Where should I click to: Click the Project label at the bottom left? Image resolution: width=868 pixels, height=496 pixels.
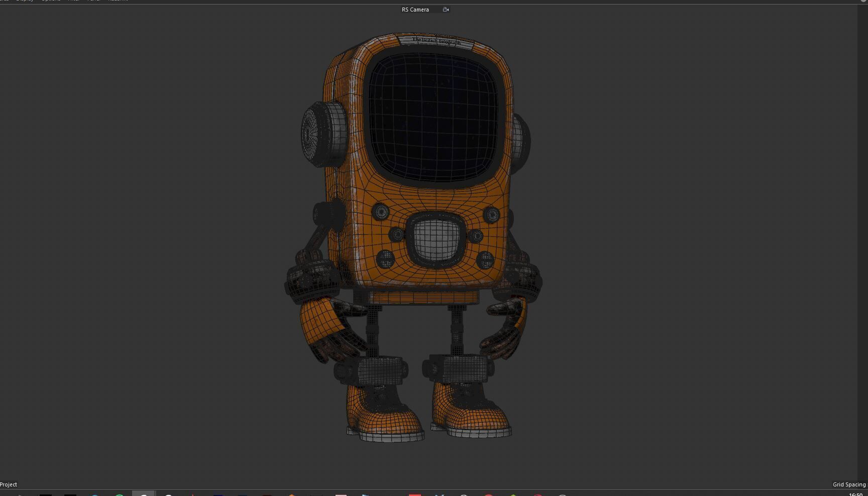[9, 484]
